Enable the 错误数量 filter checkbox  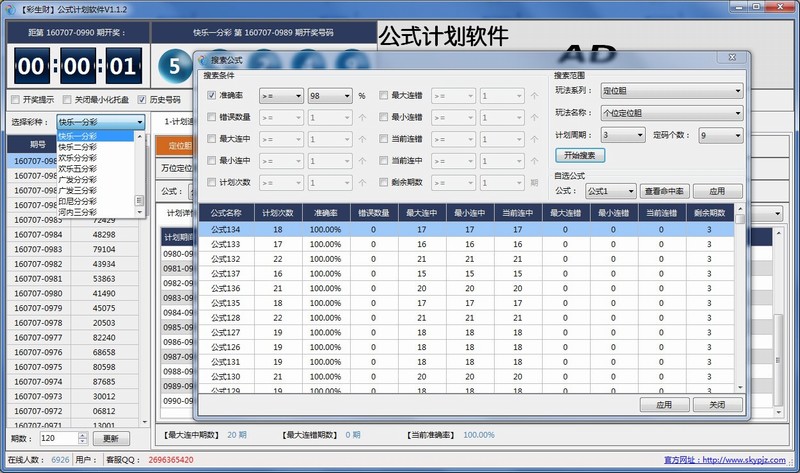[x=212, y=117]
